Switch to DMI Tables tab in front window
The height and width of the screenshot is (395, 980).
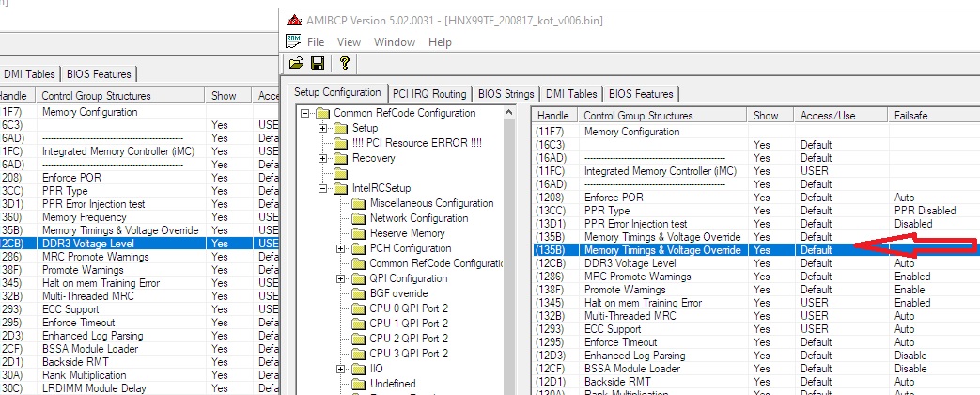pos(571,94)
